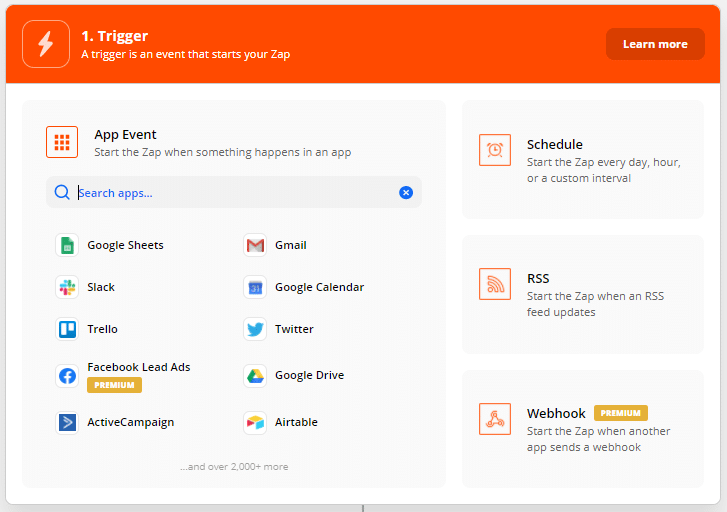727x512 pixels.
Task: Click the Learn more button
Action: [655, 44]
